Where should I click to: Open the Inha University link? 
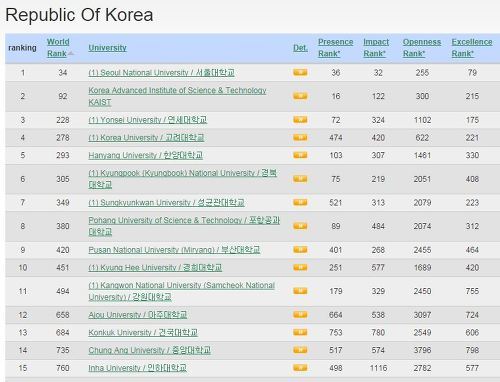pyautogui.click(x=137, y=368)
